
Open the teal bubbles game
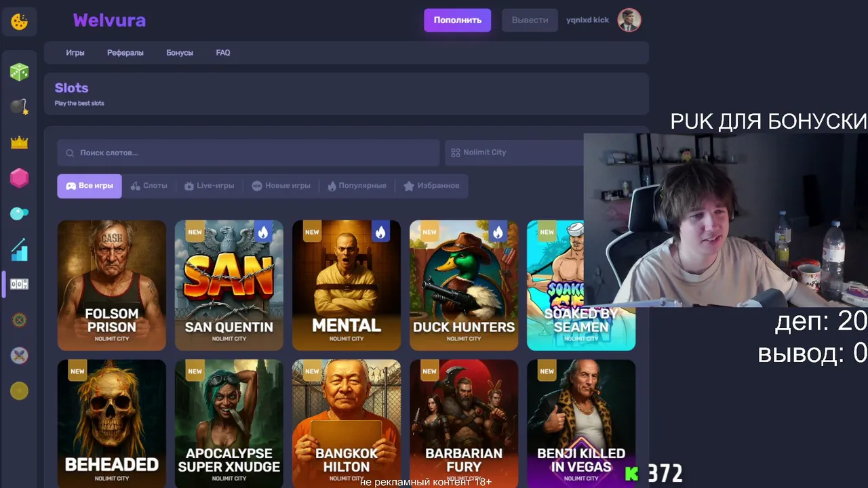click(19, 213)
